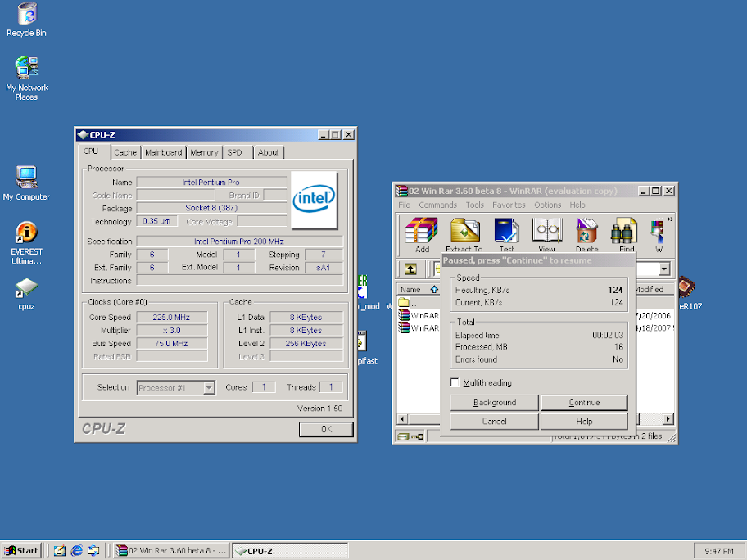
Task: Click the Test archive icon in WinRAR
Action: [x=506, y=235]
